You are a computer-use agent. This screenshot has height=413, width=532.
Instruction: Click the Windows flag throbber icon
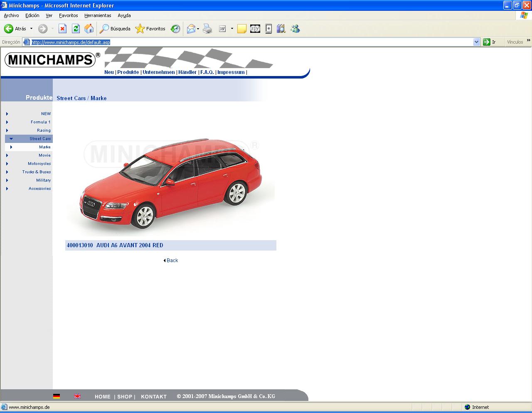point(524,15)
